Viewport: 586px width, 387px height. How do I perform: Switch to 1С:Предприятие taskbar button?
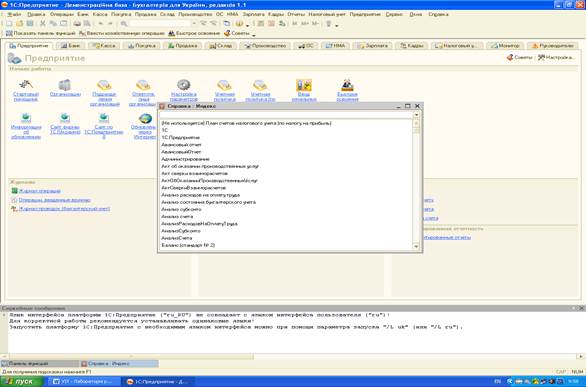coord(159,381)
